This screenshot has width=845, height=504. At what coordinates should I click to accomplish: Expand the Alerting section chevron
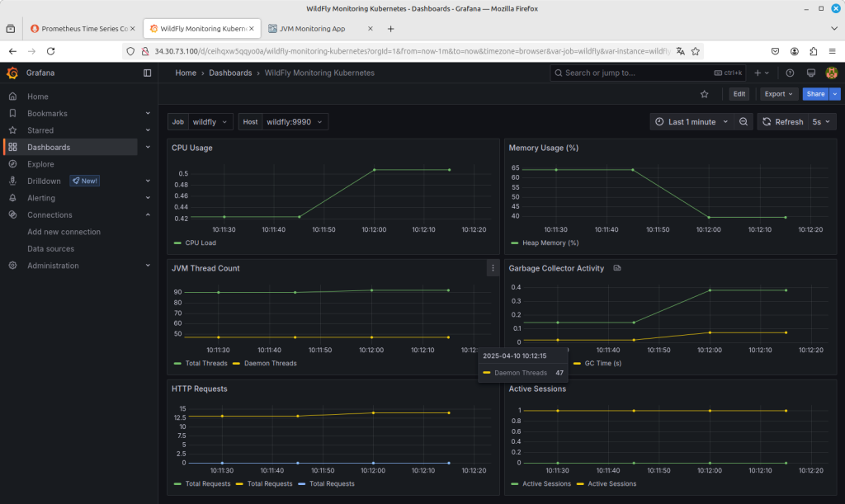148,198
